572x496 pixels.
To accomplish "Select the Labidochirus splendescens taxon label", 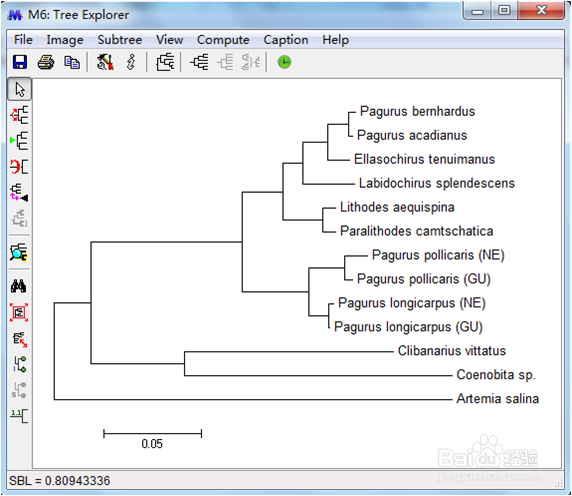I will click(437, 183).
